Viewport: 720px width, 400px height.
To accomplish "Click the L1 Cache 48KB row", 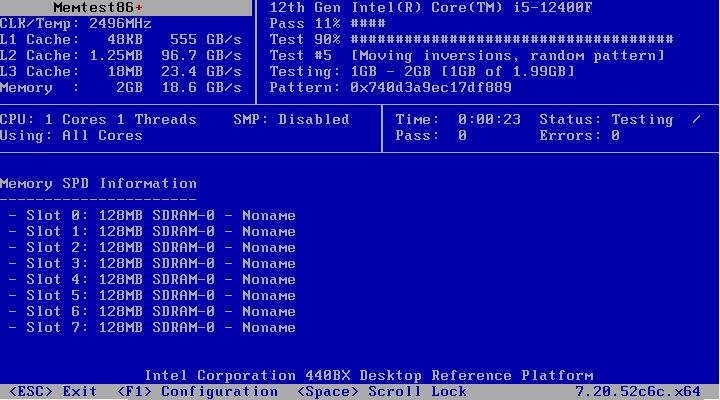I will (121, 39).
